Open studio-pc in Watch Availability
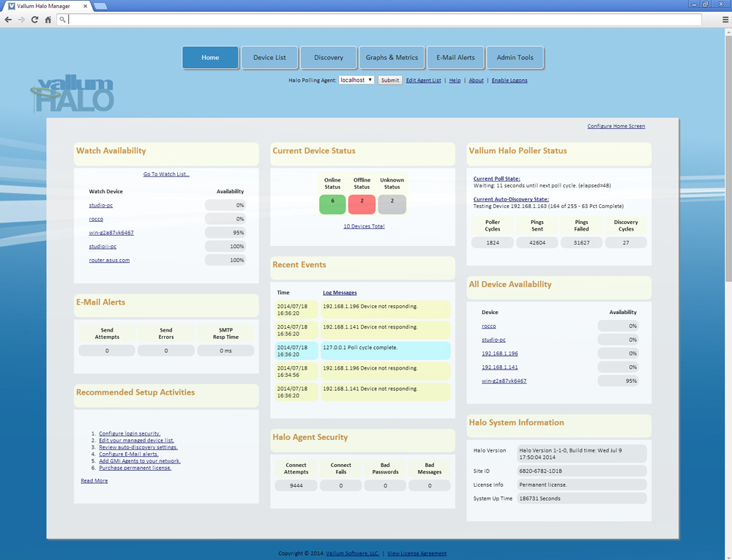The height and width of the screenshot is (560, 732). [101, 205]
